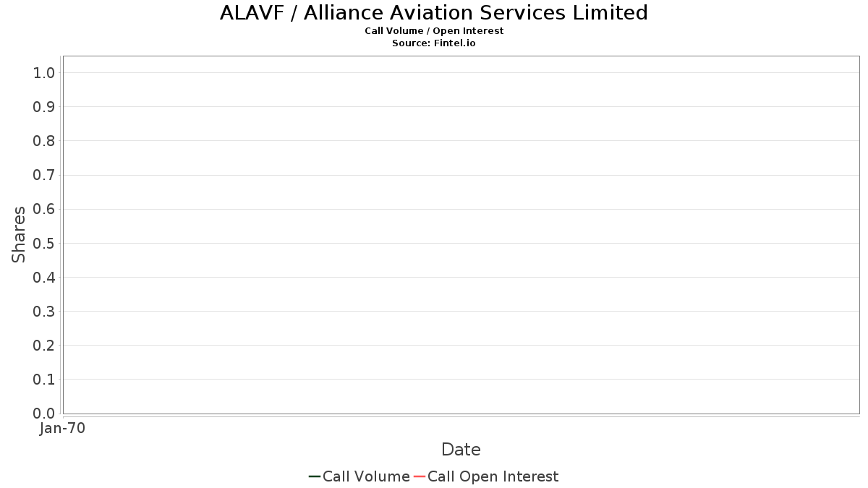The height and width of the screenshot is (488, 868).
Task: Click the center of the empty plot area
Action: [461, 235]
